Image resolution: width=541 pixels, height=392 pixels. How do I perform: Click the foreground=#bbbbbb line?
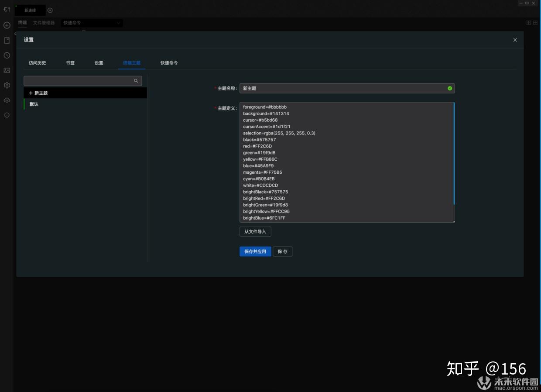click(265, 107)
